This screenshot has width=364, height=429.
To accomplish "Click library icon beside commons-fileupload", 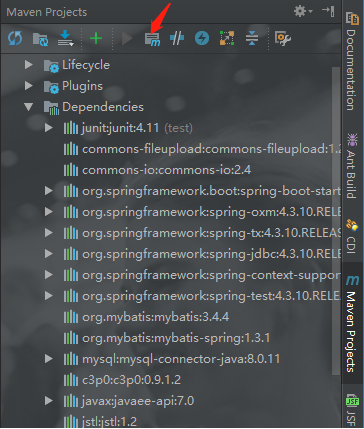I will tap(71, 149).
